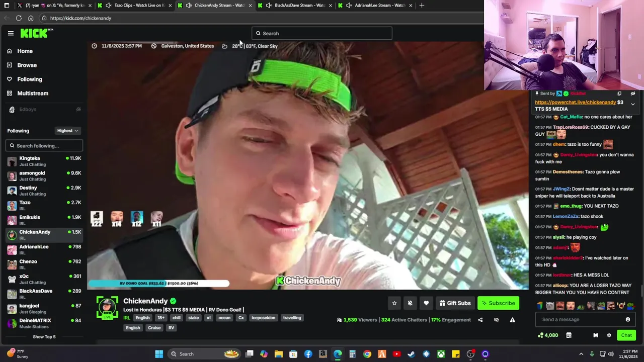644x362 pixels.
Task: Click the heart follow icon
Action: pos(426,303)
